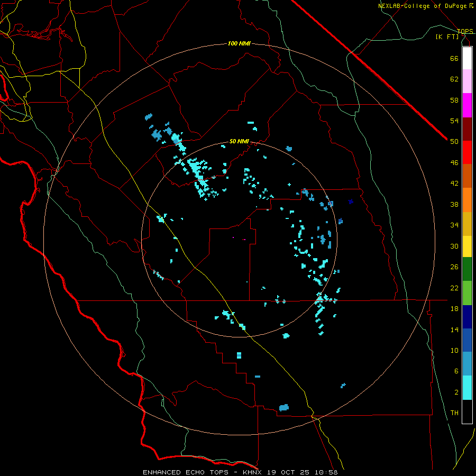Click the medium blue legend swatch
Image resolution: width=476 pixels, height=476 pixels.
(x=467, y=340)
